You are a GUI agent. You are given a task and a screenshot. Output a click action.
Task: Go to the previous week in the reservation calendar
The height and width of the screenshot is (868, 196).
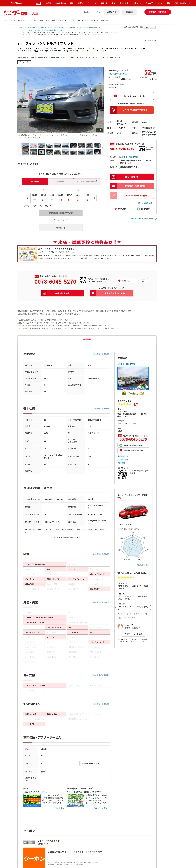click(27, 198)
